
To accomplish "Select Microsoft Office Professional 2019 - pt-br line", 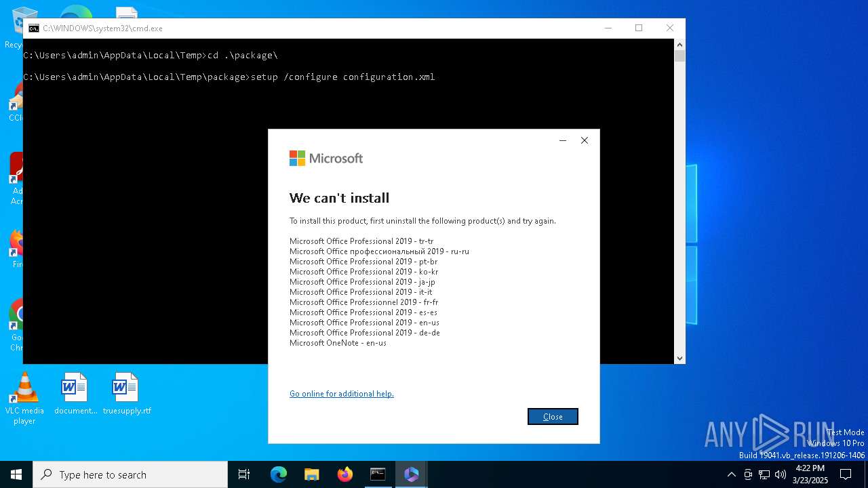I will tap(363, 262).
